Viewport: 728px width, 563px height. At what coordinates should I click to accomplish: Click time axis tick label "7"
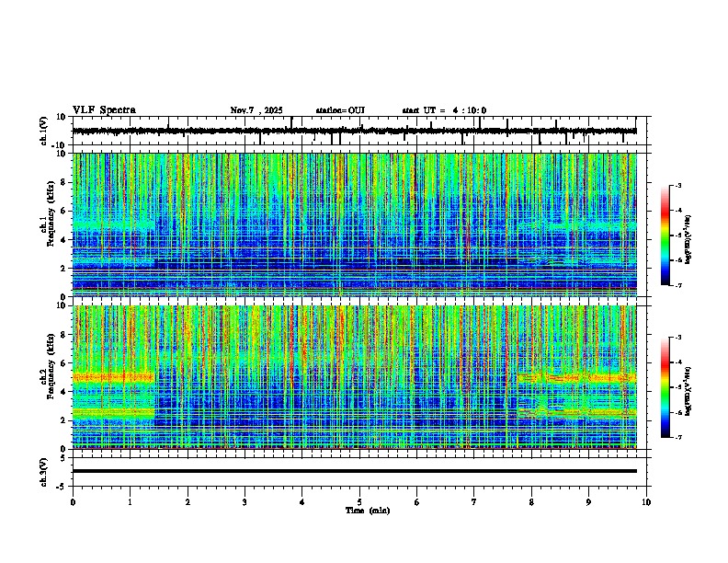click(x=474, y=502)
